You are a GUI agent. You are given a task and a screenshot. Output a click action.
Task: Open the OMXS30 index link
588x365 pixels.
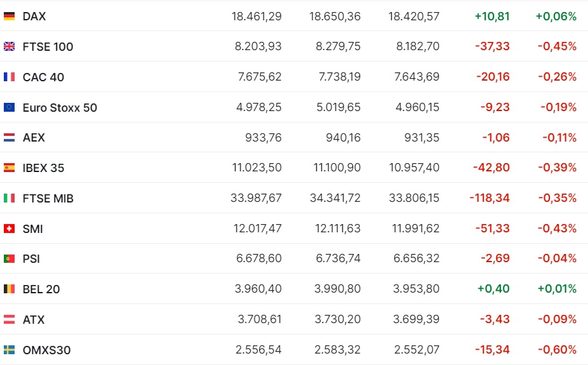(46, 350)
